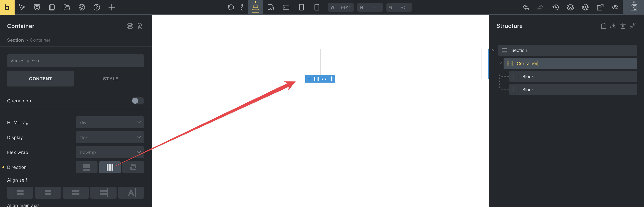Click the reload canvas icon
The height and width of the screenshot is (207, 644).
click(x=231, y=7)
